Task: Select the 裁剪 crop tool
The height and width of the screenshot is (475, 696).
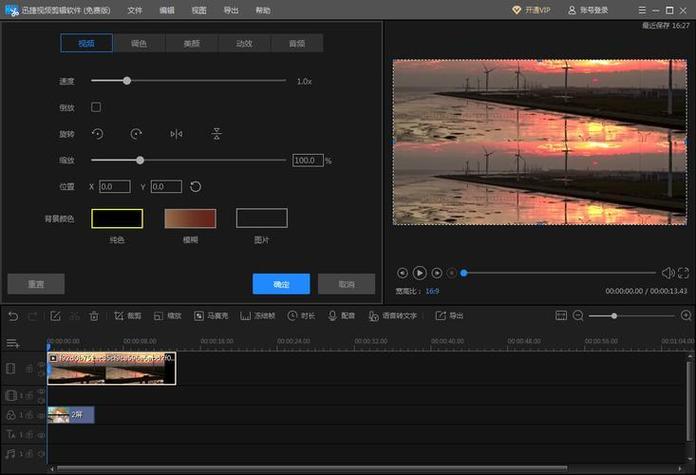Action: click(x=127, y=316)
